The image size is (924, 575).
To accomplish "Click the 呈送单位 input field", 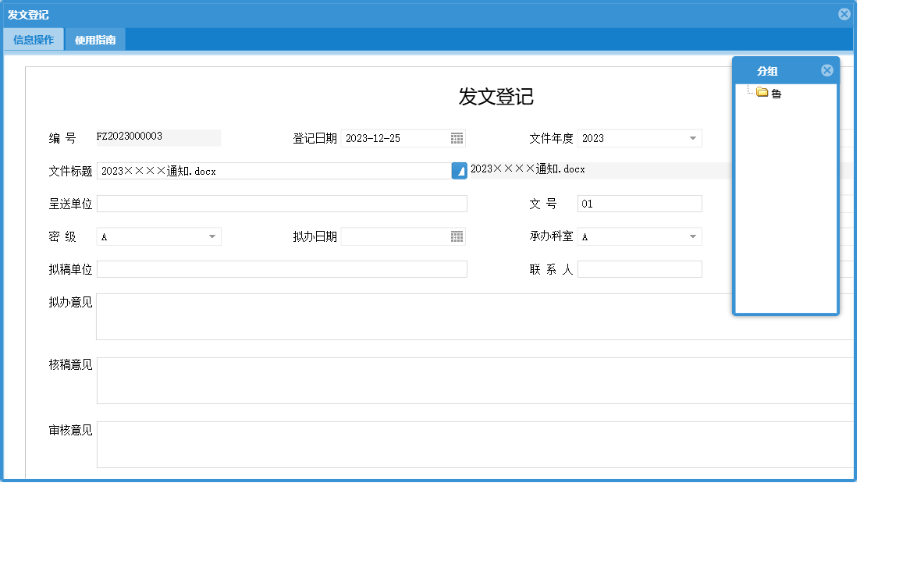I will pyautogui.click(x=281, y=204).
